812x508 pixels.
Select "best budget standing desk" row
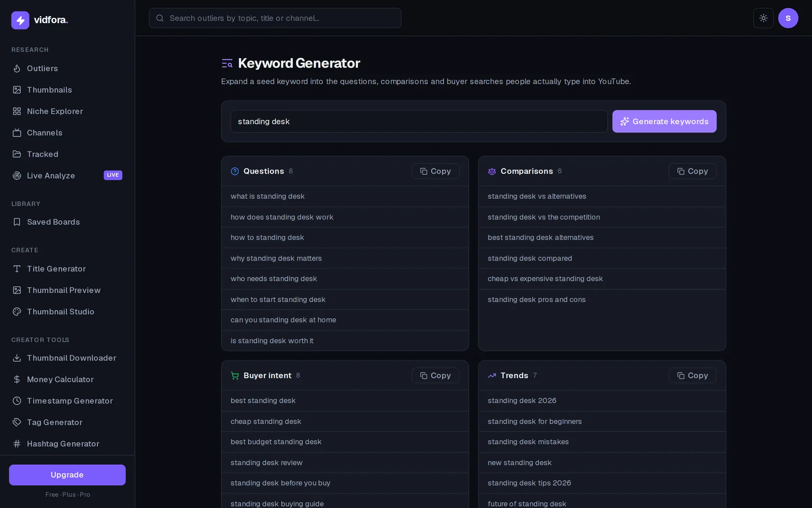pos(345,442)
